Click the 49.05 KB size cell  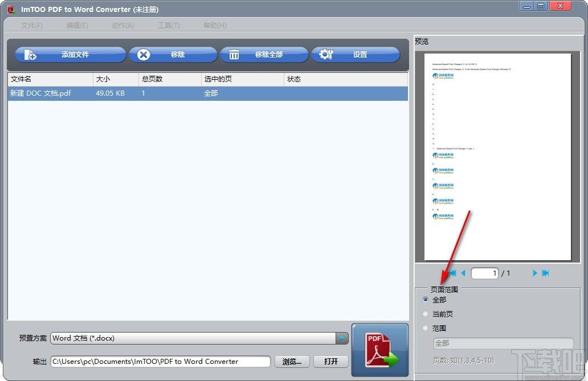(110, 93)
